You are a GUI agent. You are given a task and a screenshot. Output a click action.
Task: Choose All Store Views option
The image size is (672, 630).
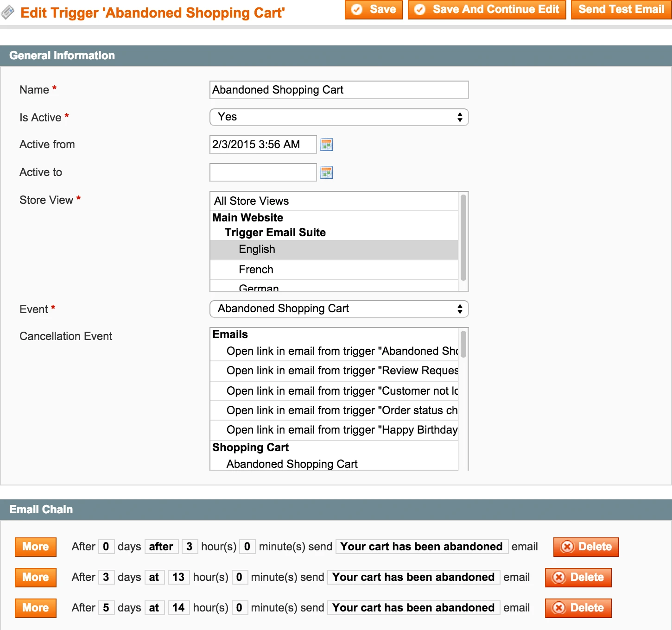point(251,201)
